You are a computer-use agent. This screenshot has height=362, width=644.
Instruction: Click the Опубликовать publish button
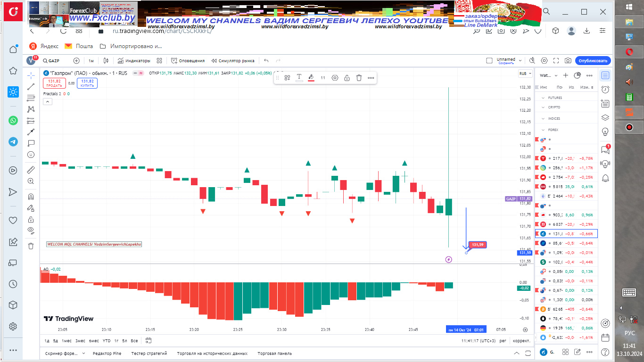click(x=593, y=61)
